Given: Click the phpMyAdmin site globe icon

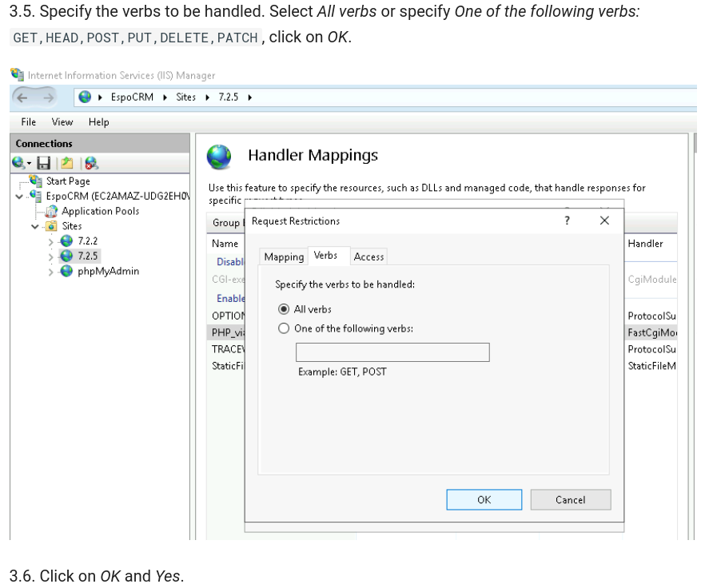Looking at the screenshot, I should (x=66, y=271).
